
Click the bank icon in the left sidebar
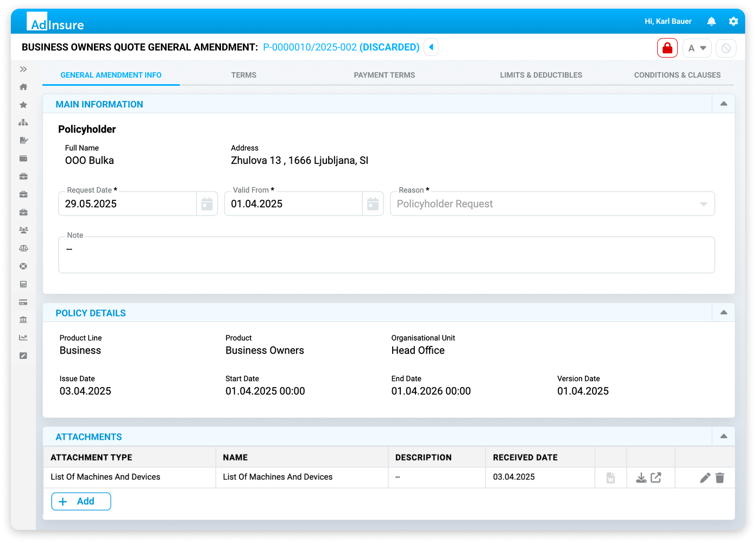click(x=23, y=320)
